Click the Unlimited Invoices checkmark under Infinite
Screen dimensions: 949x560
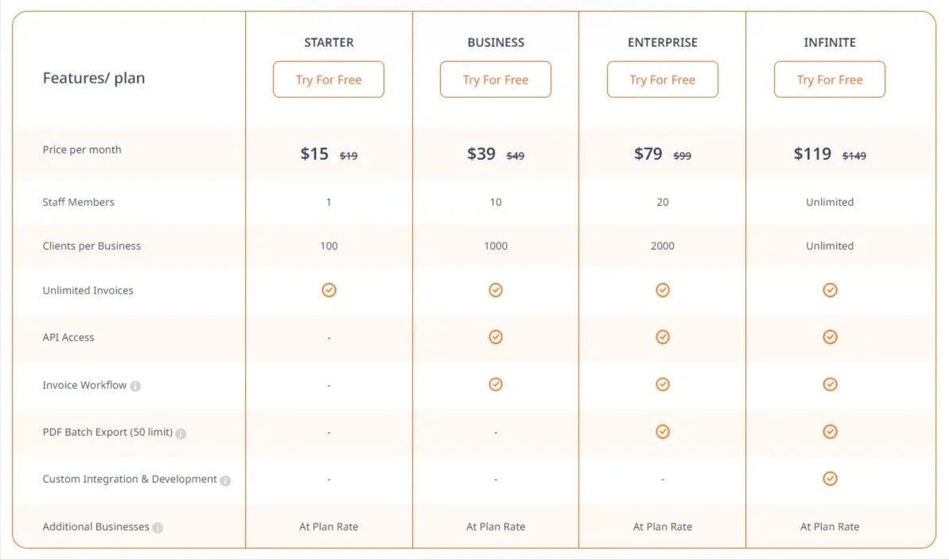830,290
